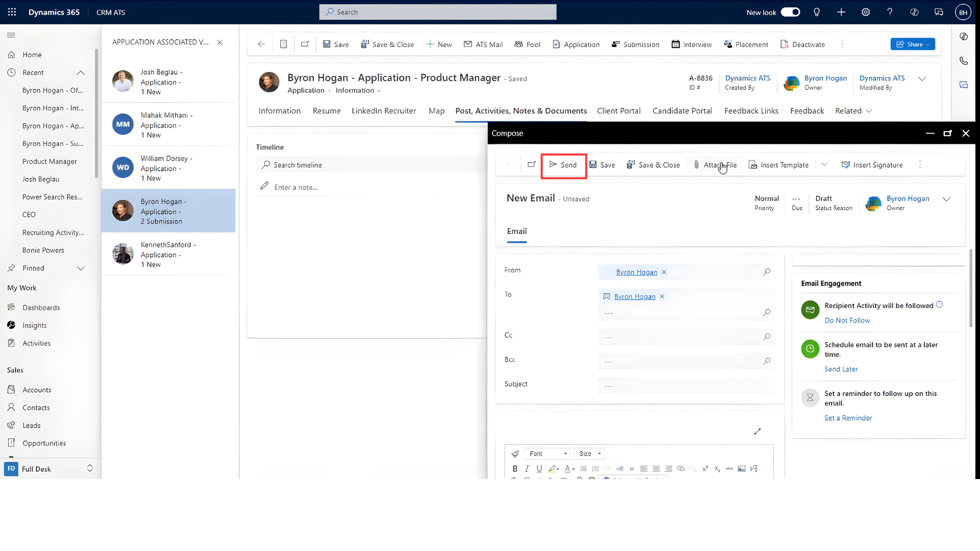Expand the New Email header chevron
The width and height of the screenshot is (980, 551).
(x=946, y=199)
